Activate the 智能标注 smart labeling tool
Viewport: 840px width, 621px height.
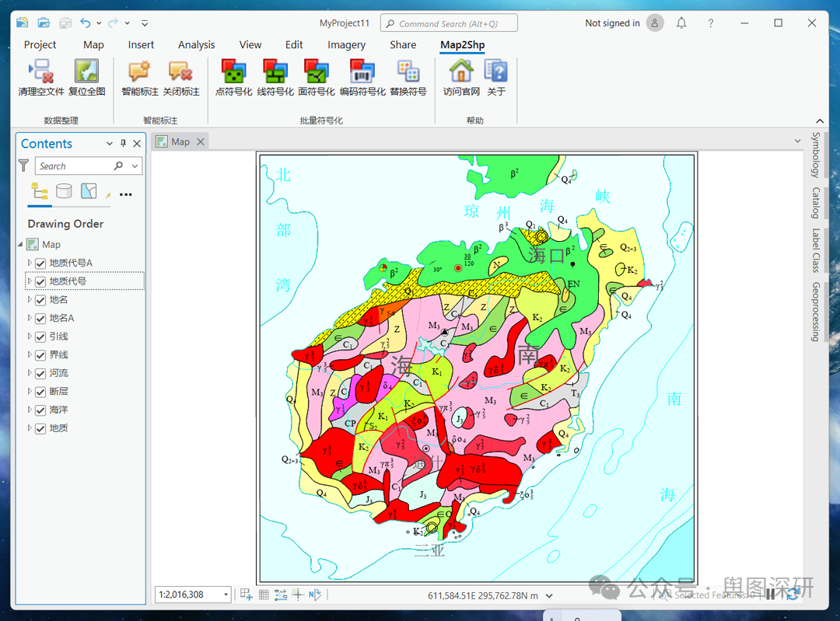coord(139,72)
